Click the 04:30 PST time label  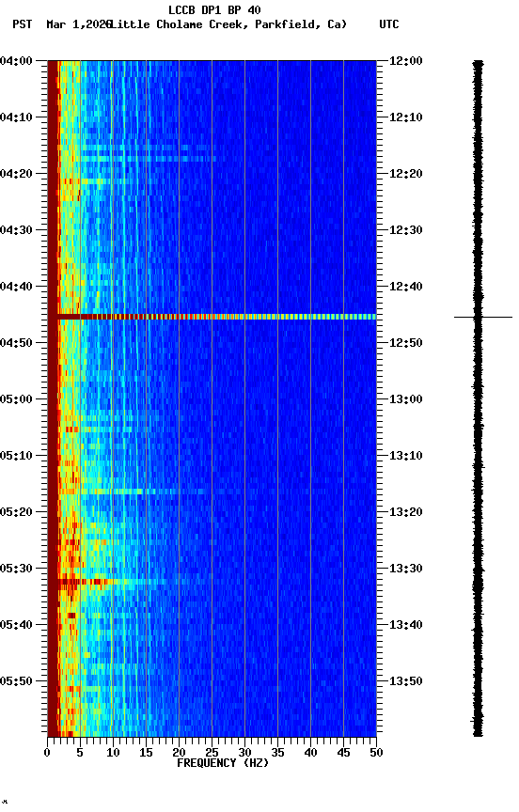coord(16,230)
